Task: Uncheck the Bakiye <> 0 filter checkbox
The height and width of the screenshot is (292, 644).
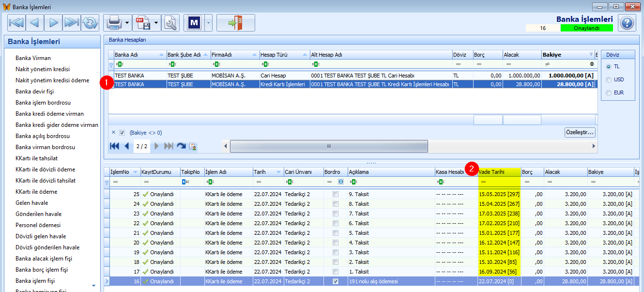Action: (122, 133)
